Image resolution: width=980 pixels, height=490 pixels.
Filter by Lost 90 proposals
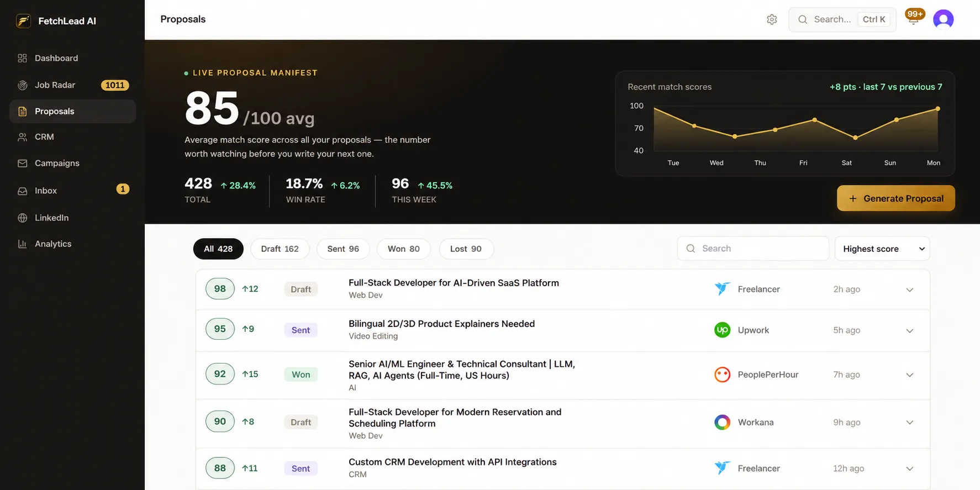tap(466, 249)
